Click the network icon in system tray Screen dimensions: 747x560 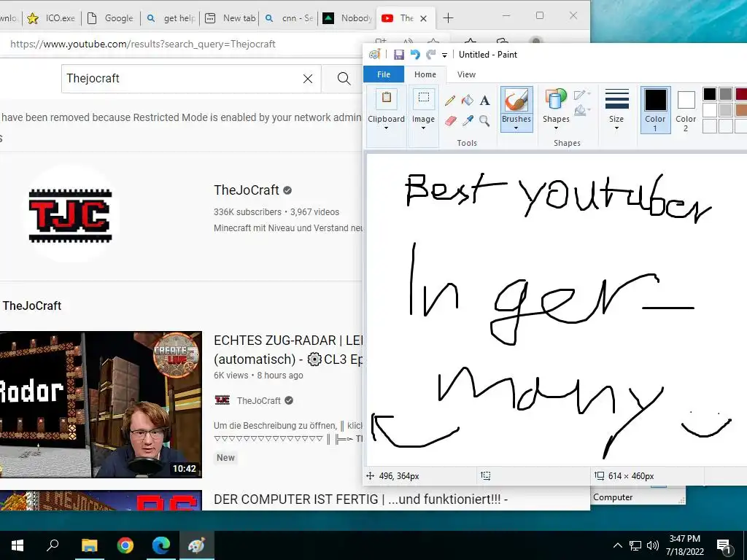point(635,545)
